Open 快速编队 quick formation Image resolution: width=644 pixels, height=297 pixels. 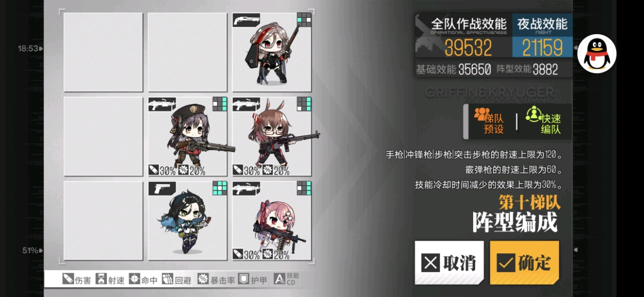(x=545, y=121)
